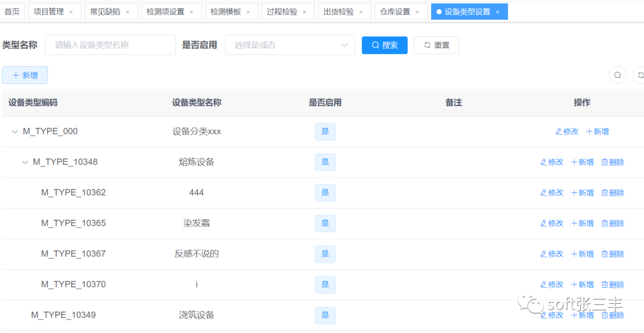Click 新增 for row M_TYPE_10362
Screen dimensions: 644x333
pos(583,193)
